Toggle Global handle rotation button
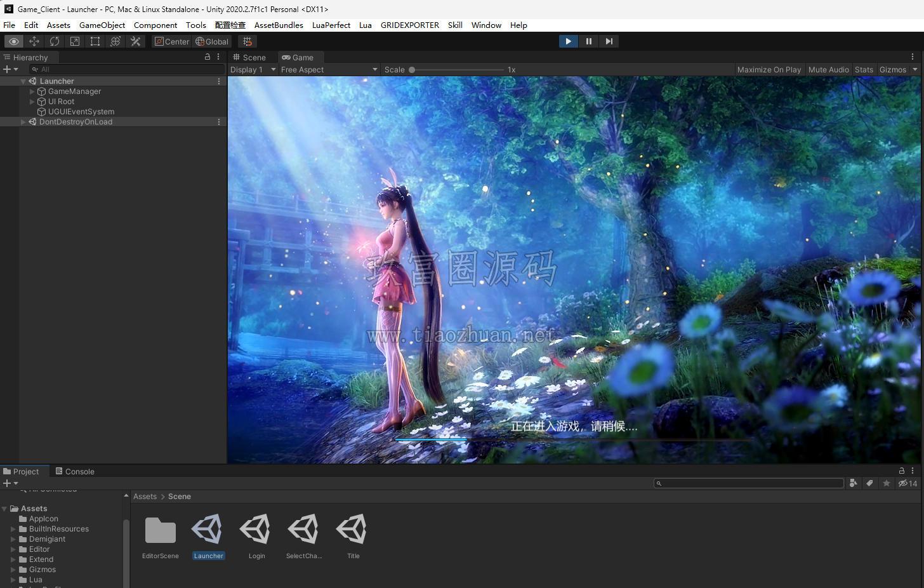The width and height of the screenshot is (924, 588). 212,41
